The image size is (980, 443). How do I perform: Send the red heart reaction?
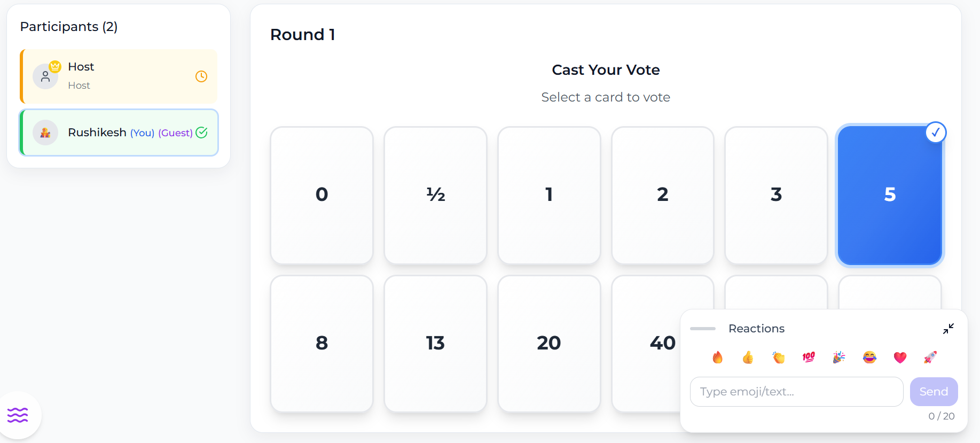pos(900,357)
